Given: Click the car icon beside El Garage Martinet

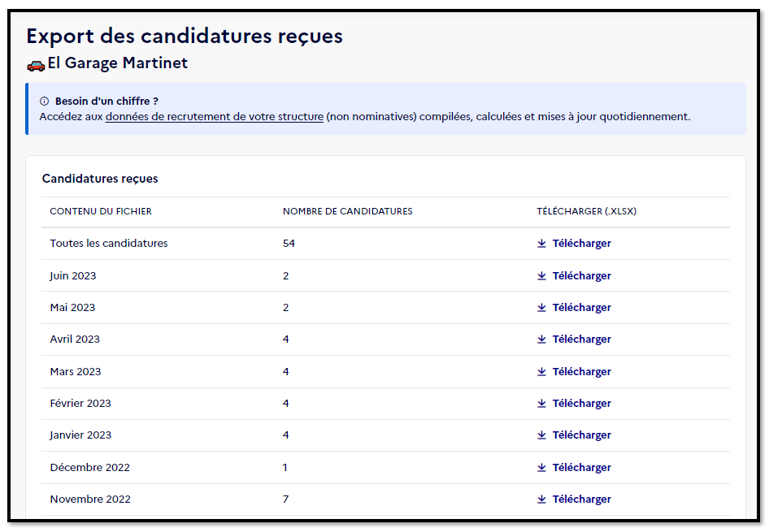Looking at the screenshot, I should pos(35,63).
